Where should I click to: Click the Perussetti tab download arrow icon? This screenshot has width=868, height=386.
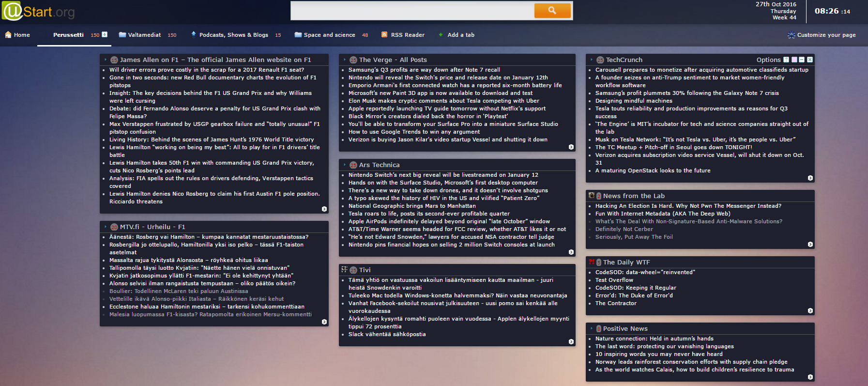[105, 34]
